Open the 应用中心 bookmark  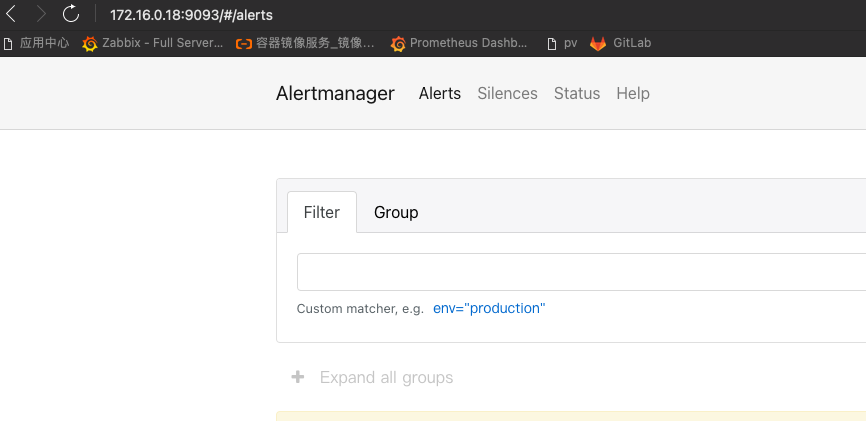coord(36,43)
